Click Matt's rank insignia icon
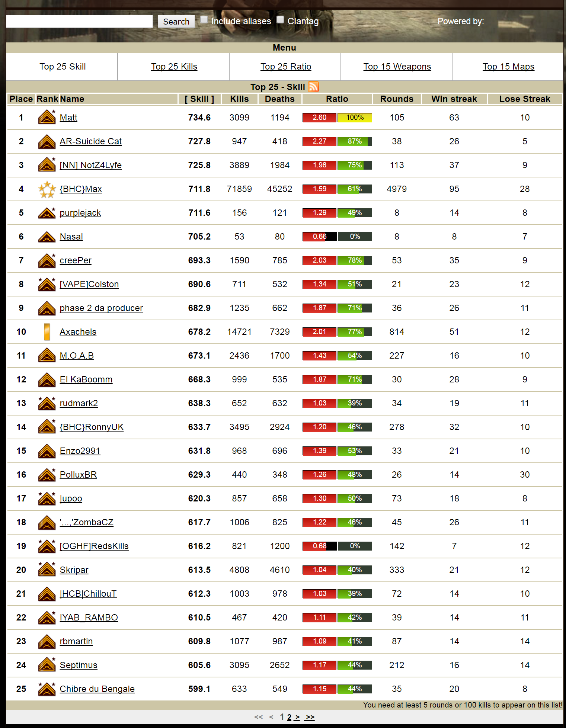 tap(47, 117)
